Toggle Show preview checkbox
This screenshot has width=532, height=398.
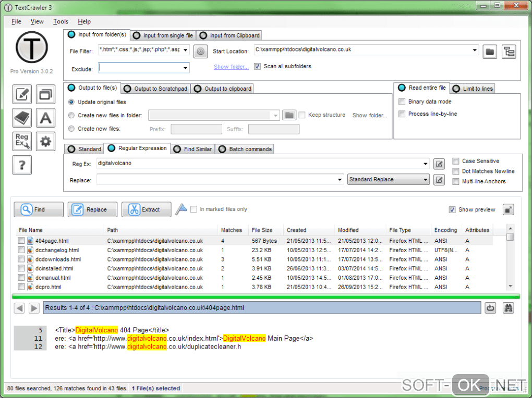(x=452, y=209)
